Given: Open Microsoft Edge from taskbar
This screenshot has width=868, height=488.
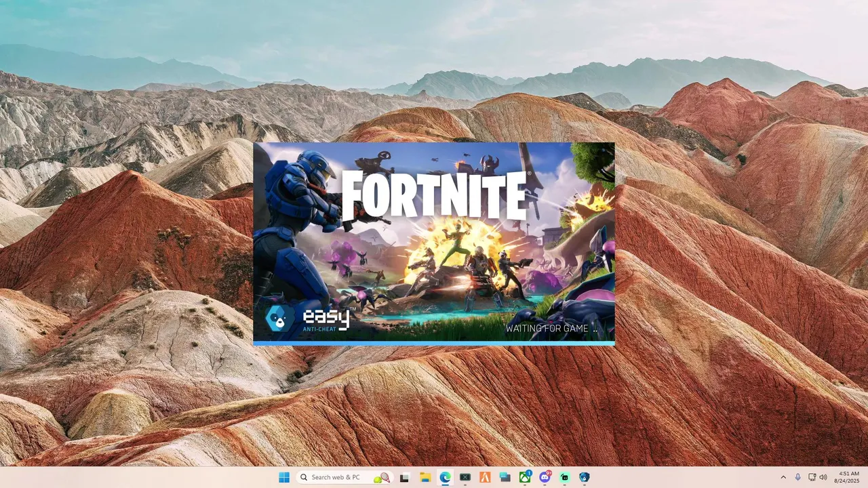Looking at the screenshot, I should 445,477.
